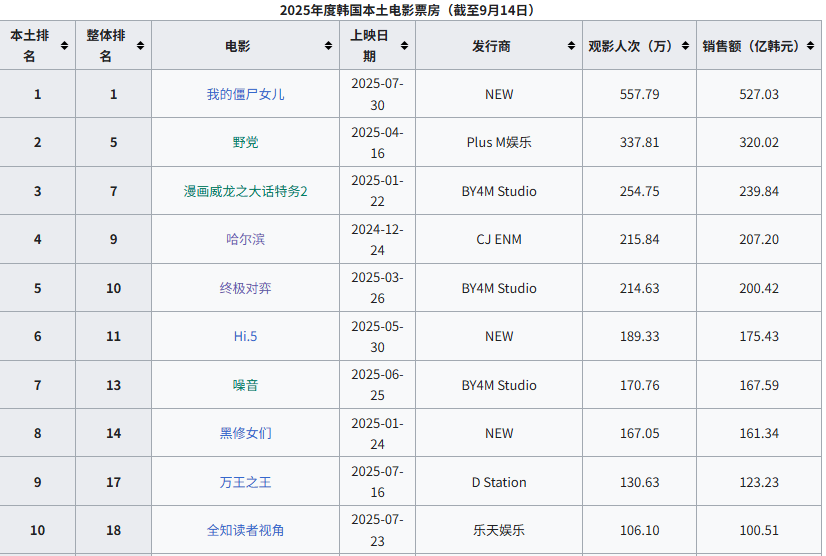Sort by 销售额（亿韩元） arrows
The width and height of the screenshot is (826, 556).
(810, 46)
